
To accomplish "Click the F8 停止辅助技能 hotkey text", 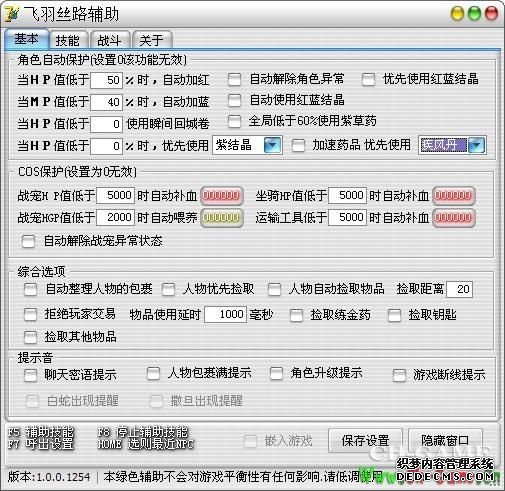I will coord(143,432).
